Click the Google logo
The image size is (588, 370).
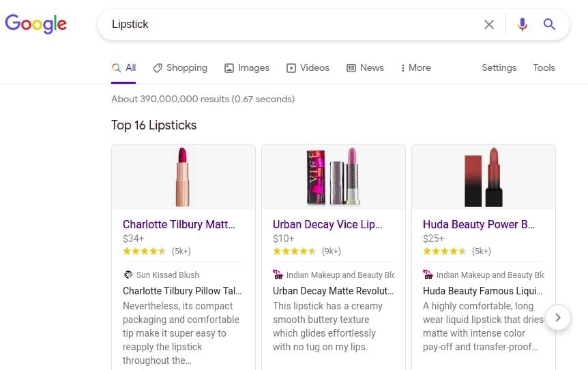[x=35, y=24]
